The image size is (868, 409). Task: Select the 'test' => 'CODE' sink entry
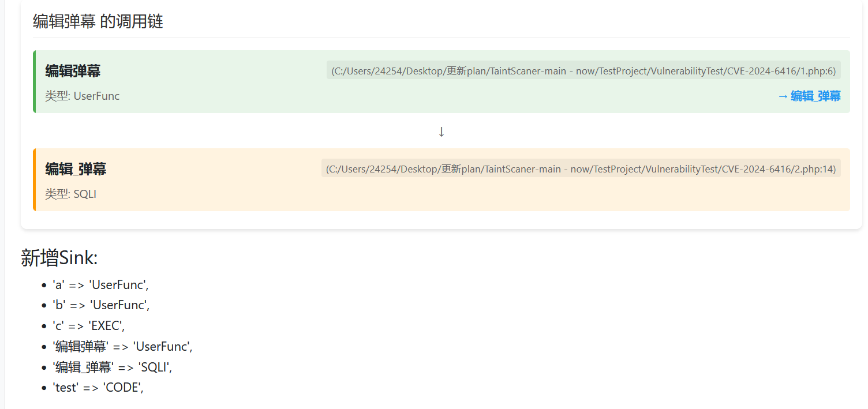[x=98, y=388]
